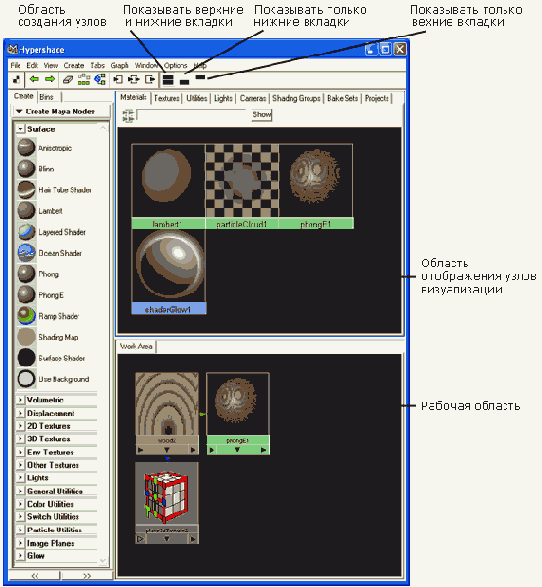Screen dimensions: 542x587
Task: Expand the Lights section
Action: [20, 478]
